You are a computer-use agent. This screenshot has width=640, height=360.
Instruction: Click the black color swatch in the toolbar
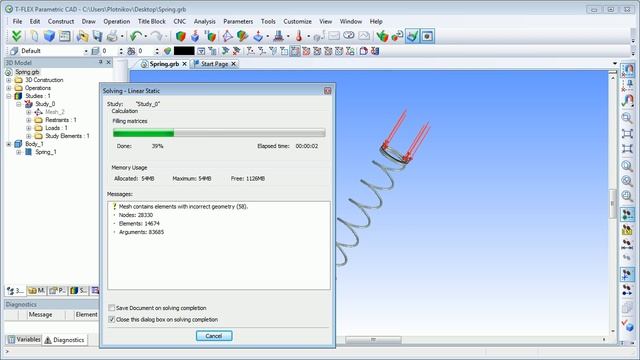tap(184, 51)
